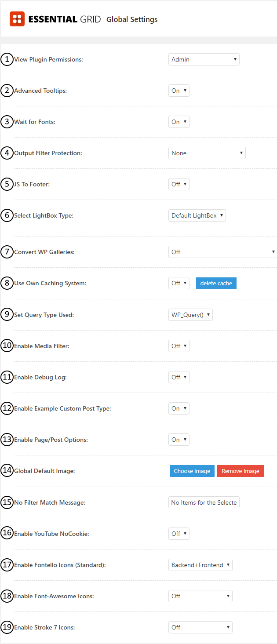Viewport: 277px width, 644px height.
Task: Open the View Plugin Permissions dropdown
Action: tap(204, 59)
